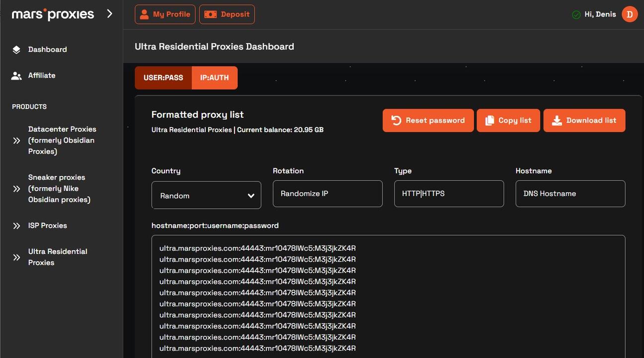Screen dimensions: 644x358
Task: Click the Affiliate people icon
Action: click(x=16, y=76)
